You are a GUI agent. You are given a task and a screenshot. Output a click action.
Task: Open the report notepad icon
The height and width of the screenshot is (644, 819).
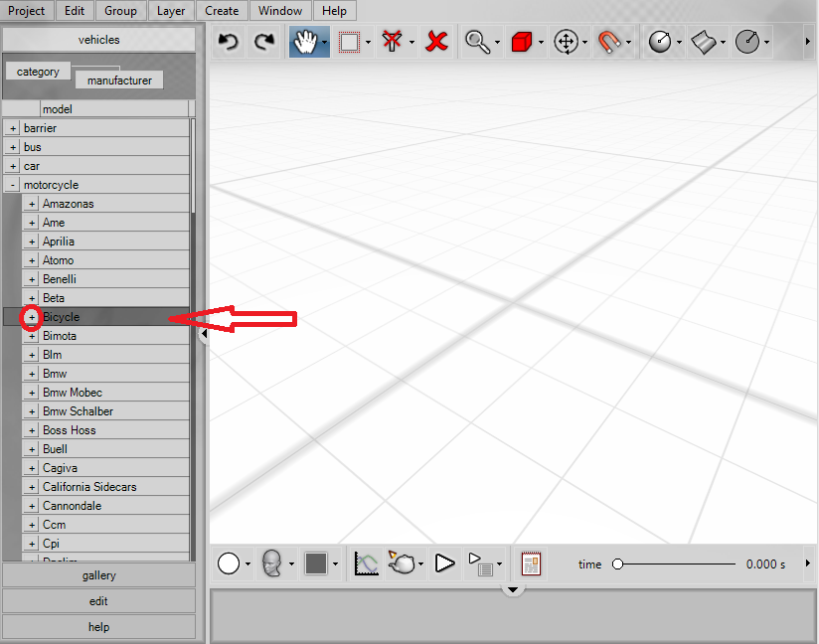531,563
